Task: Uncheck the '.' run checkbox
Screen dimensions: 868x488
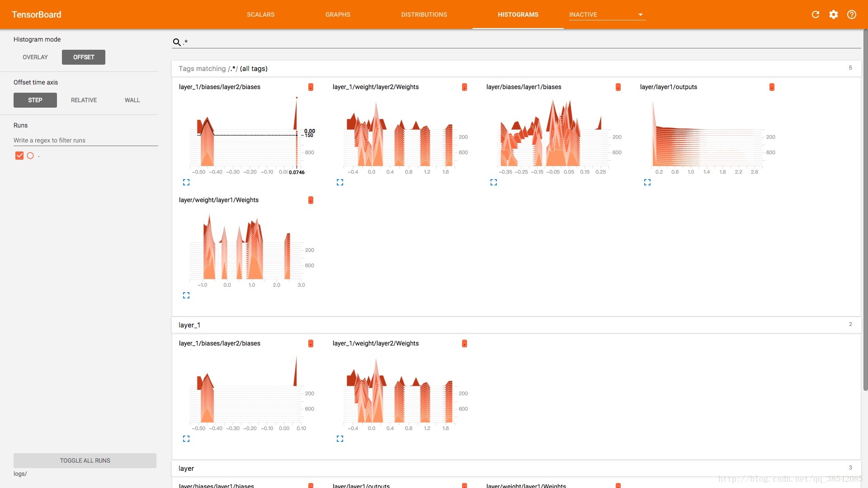Action: pos(19,156)
